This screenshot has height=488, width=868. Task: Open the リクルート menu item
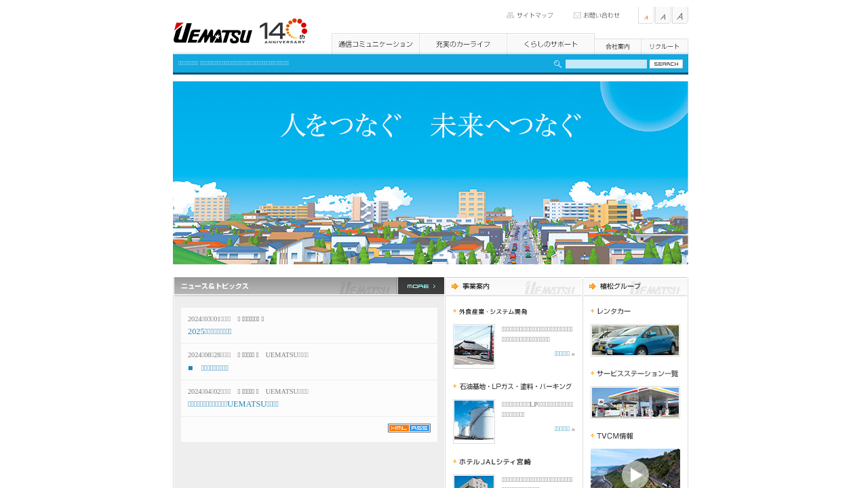tap(664, 47)
